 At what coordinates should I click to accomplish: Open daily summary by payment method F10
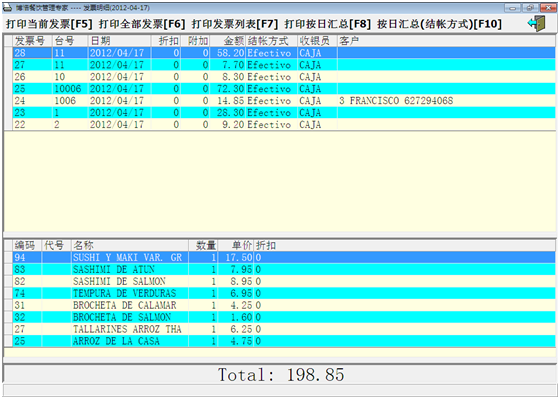tap(439, 24)
